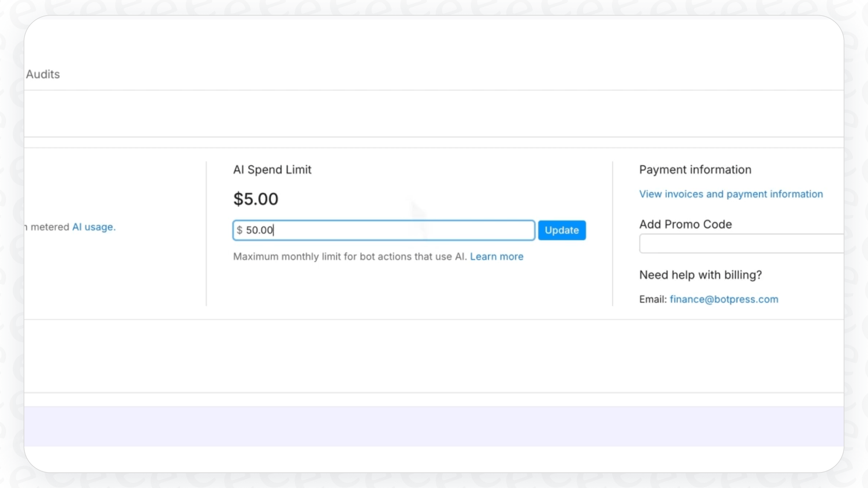The image size is (868, 488).
Task: Click the $5.00 spend limit value
Action: (256, 199)
